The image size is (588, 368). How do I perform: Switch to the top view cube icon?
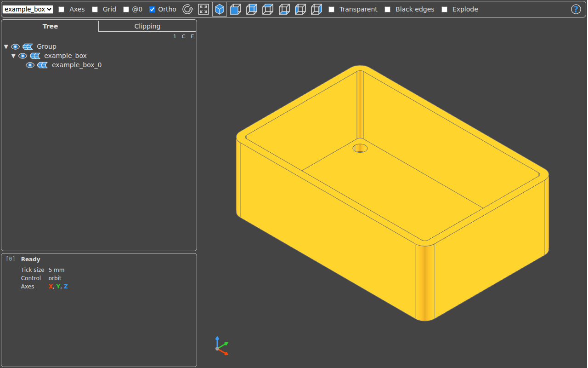point(268,9)
